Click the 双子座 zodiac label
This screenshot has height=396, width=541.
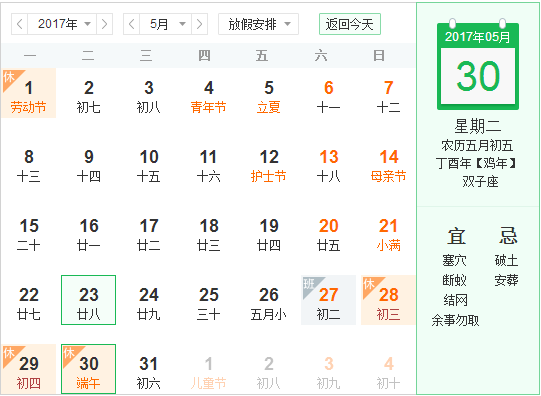(x=480, y=182)
